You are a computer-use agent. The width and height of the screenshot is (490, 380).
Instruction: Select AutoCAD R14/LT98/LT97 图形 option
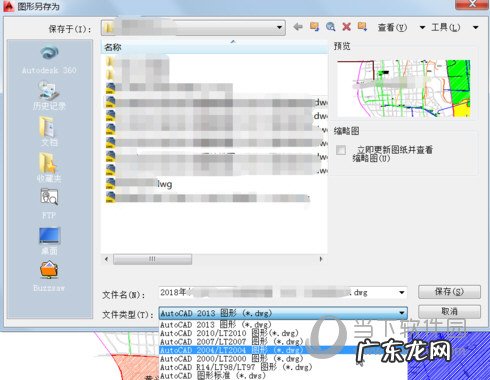click(283, 367)
